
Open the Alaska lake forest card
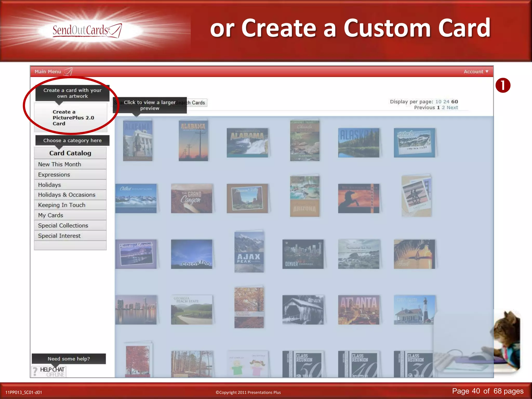(x=359, y=143)
